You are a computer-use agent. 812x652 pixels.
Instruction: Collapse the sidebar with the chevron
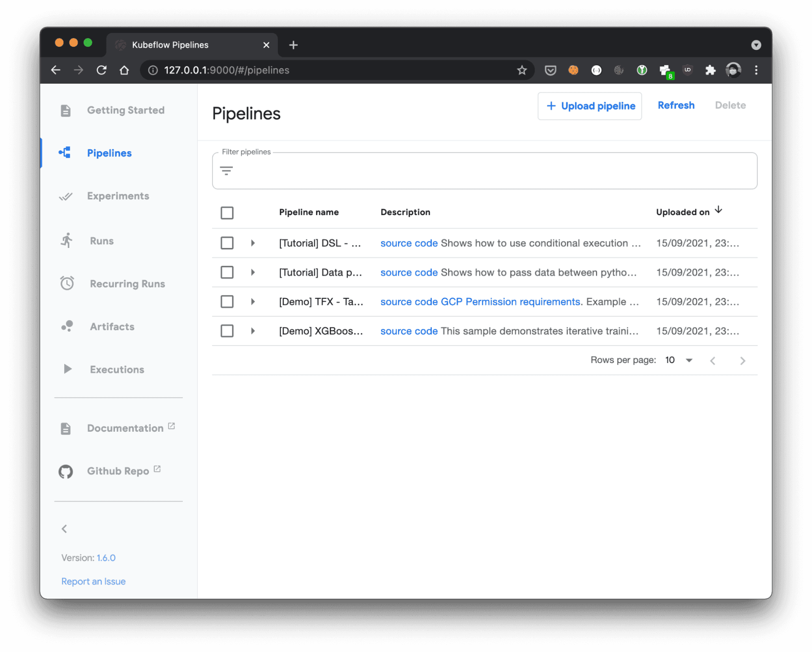coord(64,528)
